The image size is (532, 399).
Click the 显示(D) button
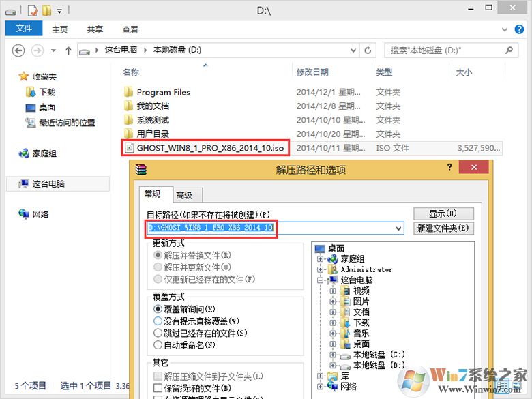[443, 213]
